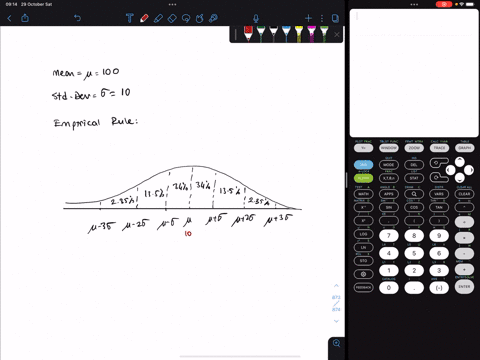Tap the ENTER calculator key

464,287
